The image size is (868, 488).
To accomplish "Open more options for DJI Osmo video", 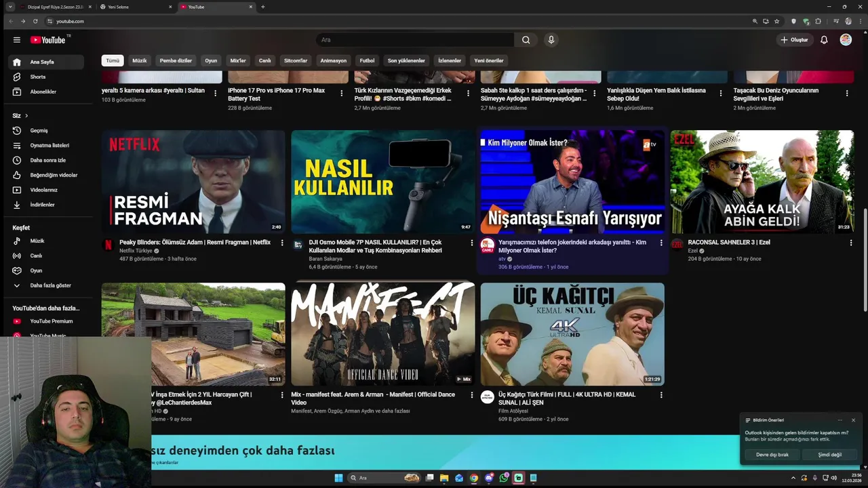I will click(x=472, y=243).
